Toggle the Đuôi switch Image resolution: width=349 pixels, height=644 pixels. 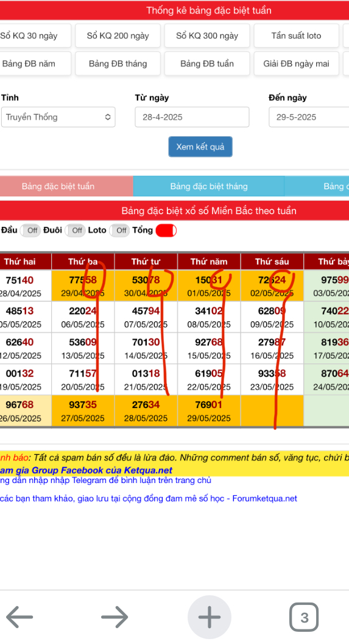pos(75,231)
